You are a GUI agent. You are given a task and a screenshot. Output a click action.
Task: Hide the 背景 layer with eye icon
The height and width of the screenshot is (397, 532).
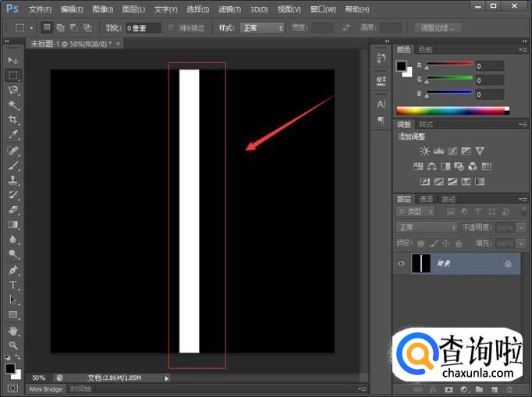pyautogui.click(x=402, y=264)
